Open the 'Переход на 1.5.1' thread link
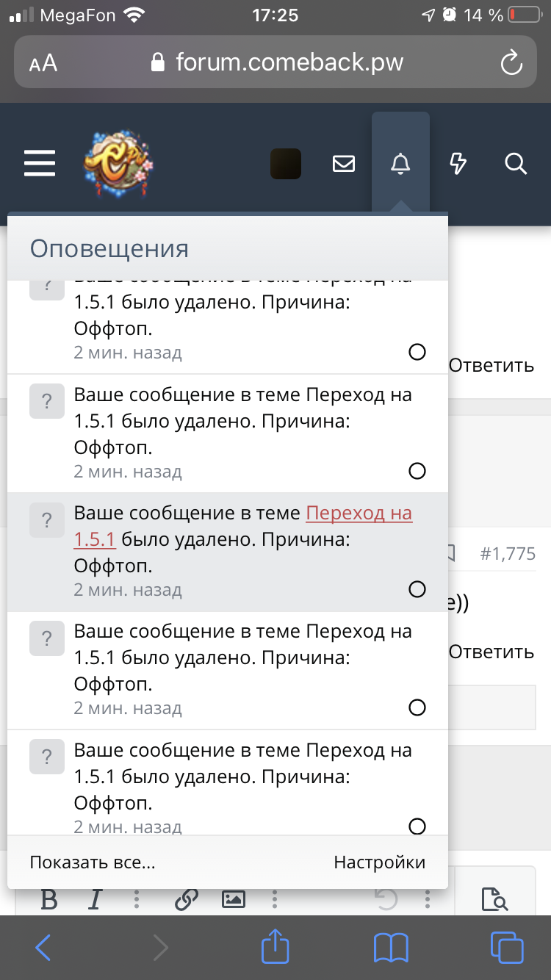Viewport: 551px width, 980px height. pos(359,514)
